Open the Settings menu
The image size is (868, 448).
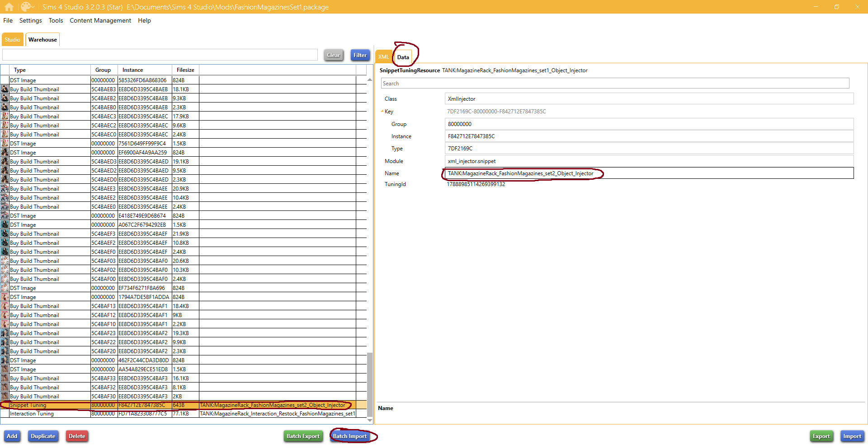click(x=30, y=20)
